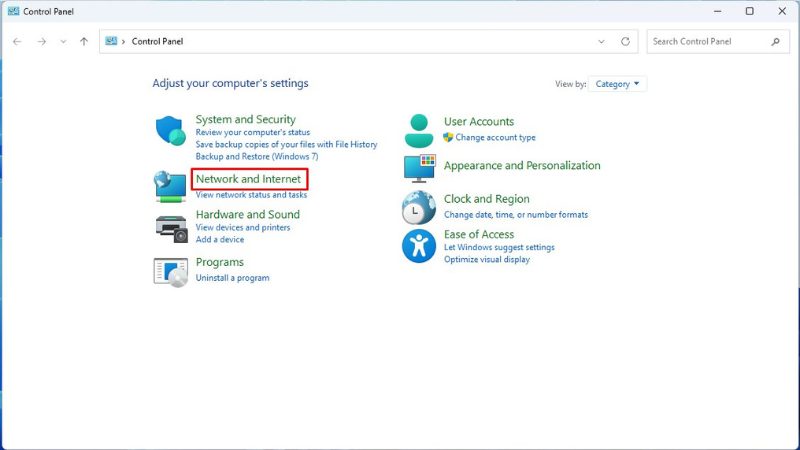The image size is (800, 450).
Task: Click the Control Panel breadcrumb in address bar
Action: click(157, 41)
